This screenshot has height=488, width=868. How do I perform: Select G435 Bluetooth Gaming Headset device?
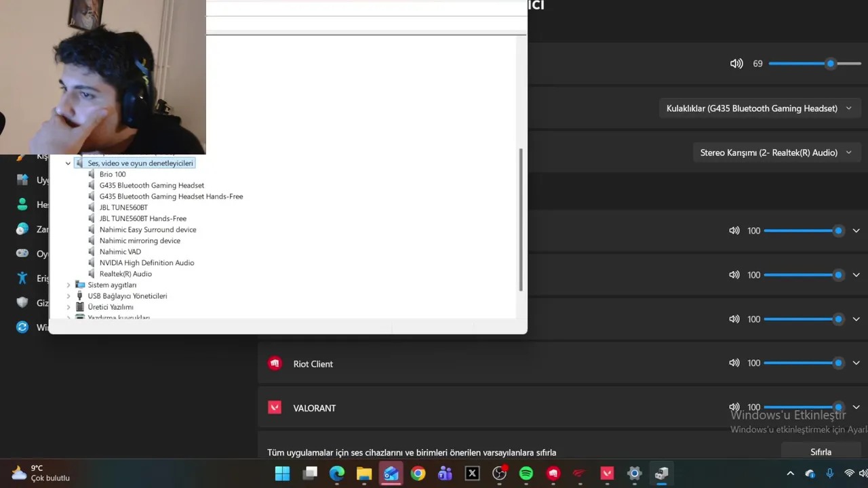[151, 185]
